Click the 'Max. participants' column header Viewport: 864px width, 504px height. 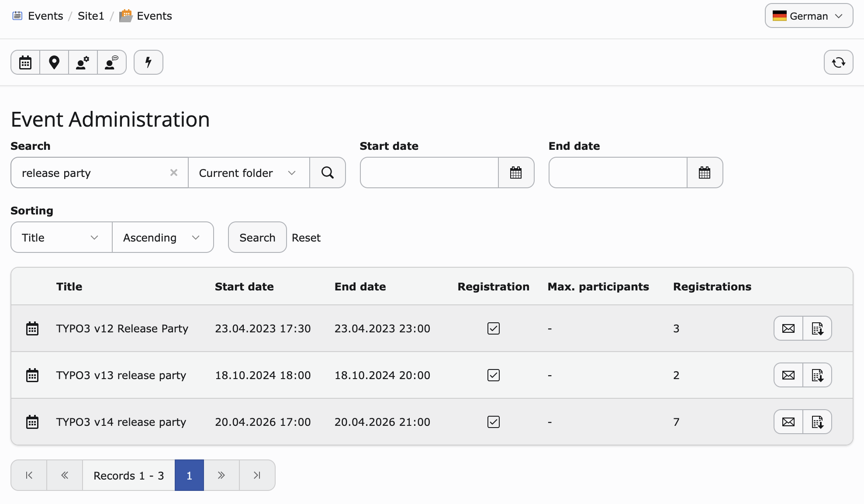(598, 287)
